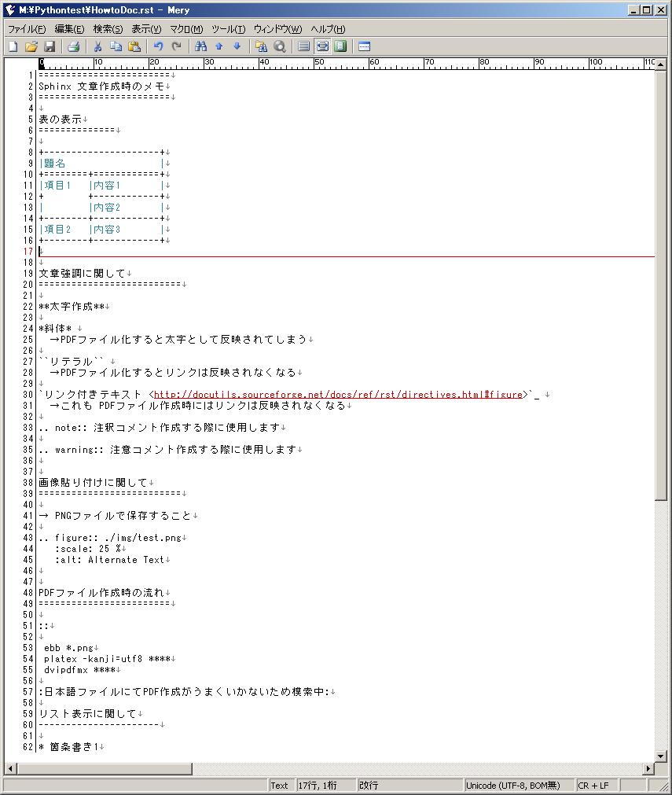
Task: Click line number 43 in gutter
Action: 28,537
